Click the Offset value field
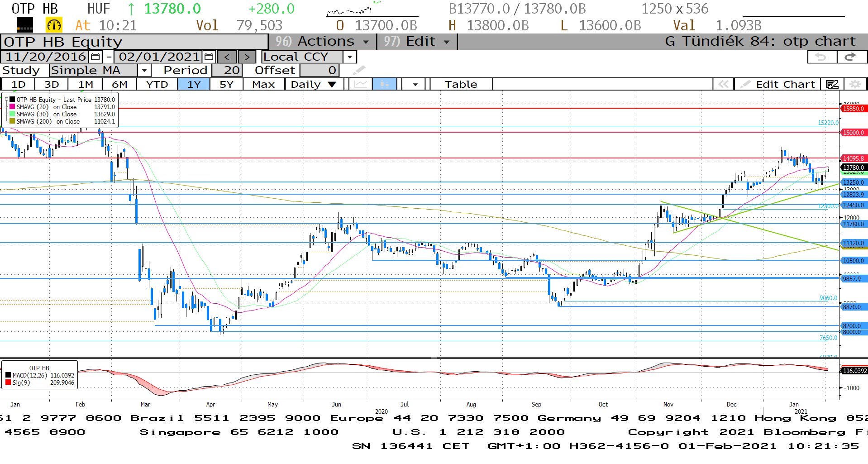The image size is (868, 464). 319,70
